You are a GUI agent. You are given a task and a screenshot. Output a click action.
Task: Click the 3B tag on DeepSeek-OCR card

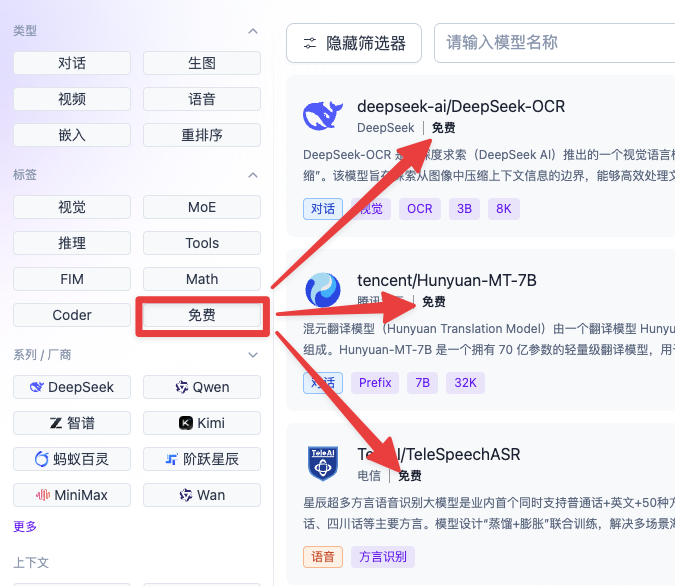464,209
